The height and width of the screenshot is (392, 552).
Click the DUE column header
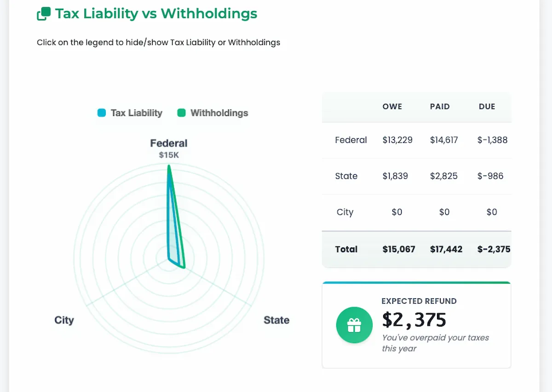pos(487,107)
